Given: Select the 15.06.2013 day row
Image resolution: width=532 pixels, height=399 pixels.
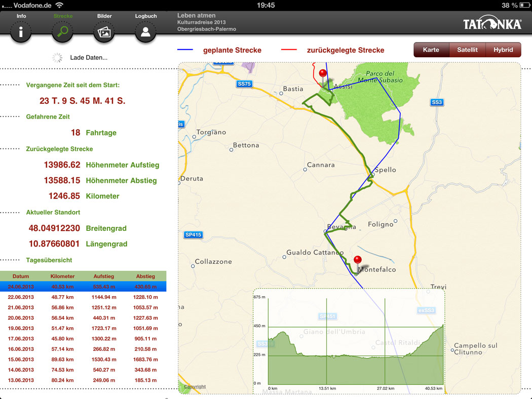Looking at the screenshot, I should (x=83, y=360).
